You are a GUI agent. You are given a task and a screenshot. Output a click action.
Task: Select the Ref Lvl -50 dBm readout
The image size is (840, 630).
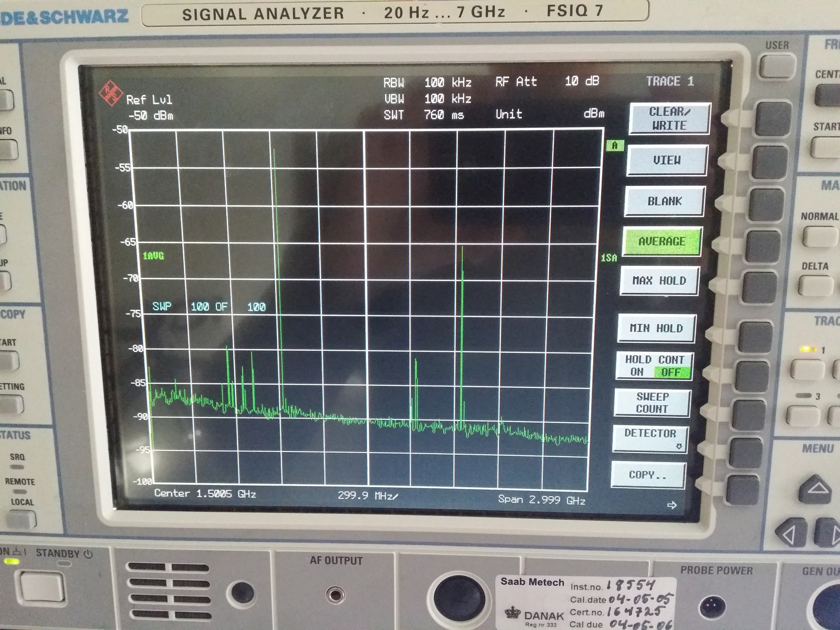pos(150,107)
